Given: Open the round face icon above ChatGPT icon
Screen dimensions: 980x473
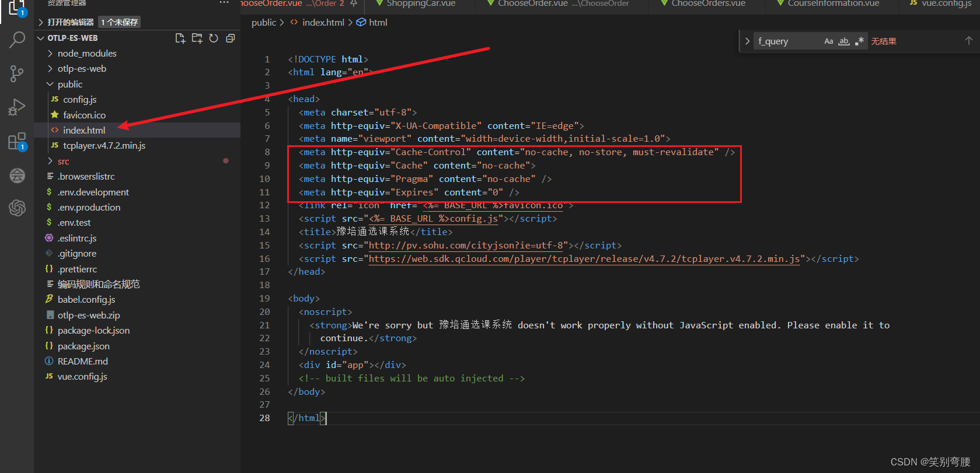Looking at the screenshot, I should point(17,175).
